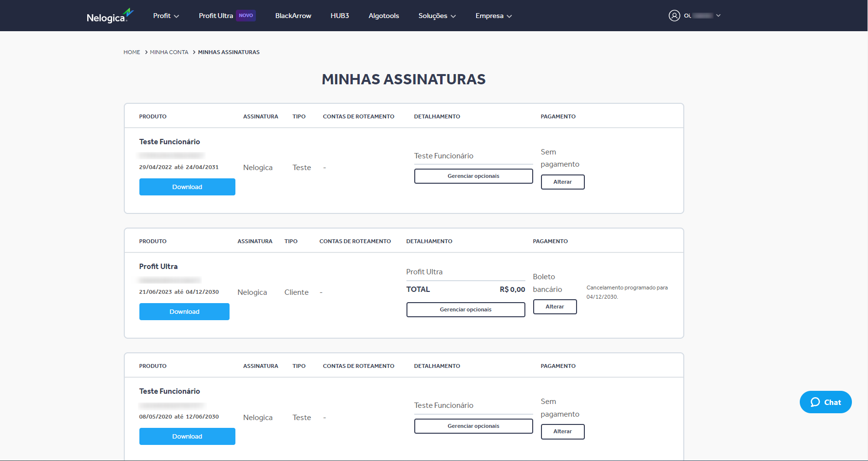This screenshot has height=461, width=868.
Task: Expand the Empresa dropdown menu
Action: [494, 16]
